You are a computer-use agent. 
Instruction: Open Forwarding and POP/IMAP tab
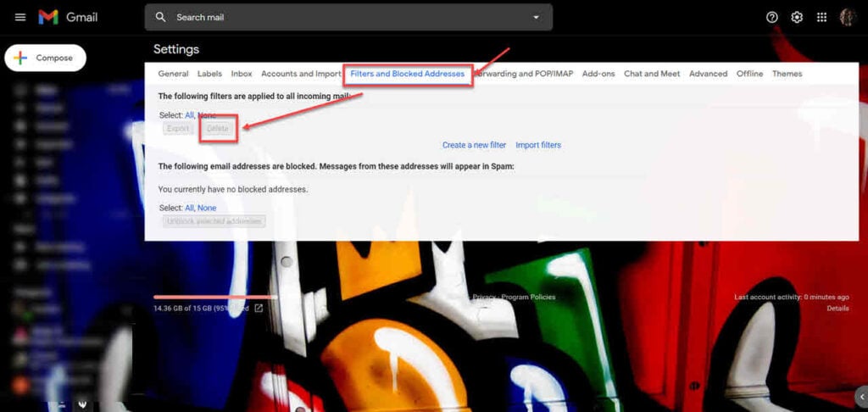[x=524, y=74]
